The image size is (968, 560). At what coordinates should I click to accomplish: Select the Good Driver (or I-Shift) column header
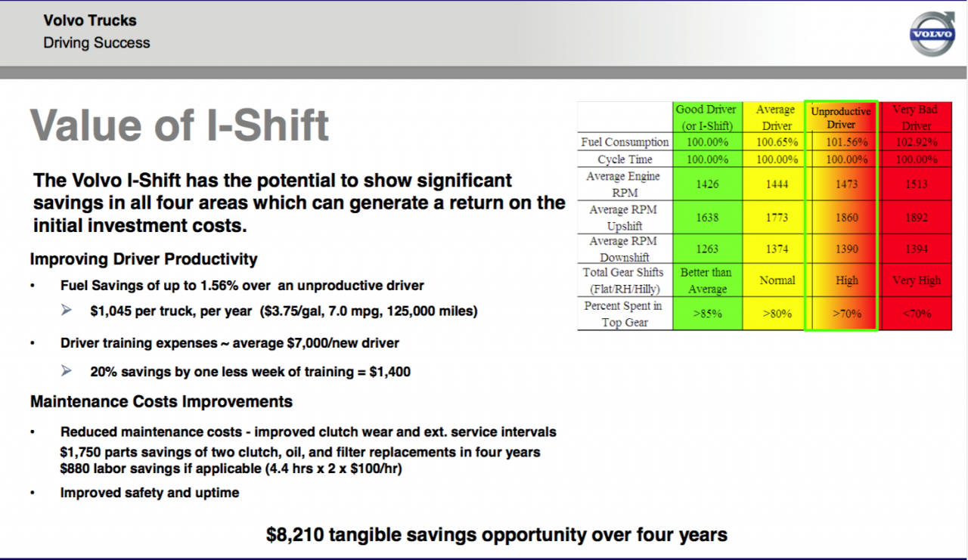pos(706,118)
